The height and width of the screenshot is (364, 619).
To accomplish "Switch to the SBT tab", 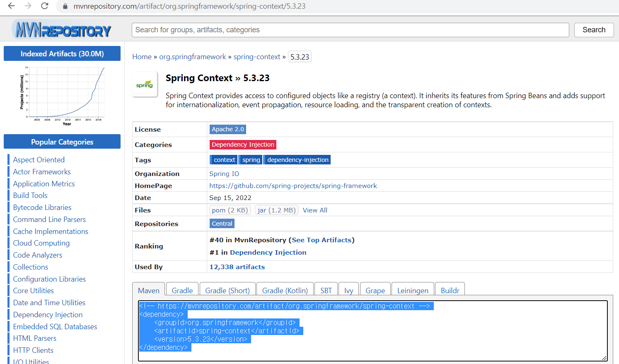I will pyautogui.click(x=326, y=290).
